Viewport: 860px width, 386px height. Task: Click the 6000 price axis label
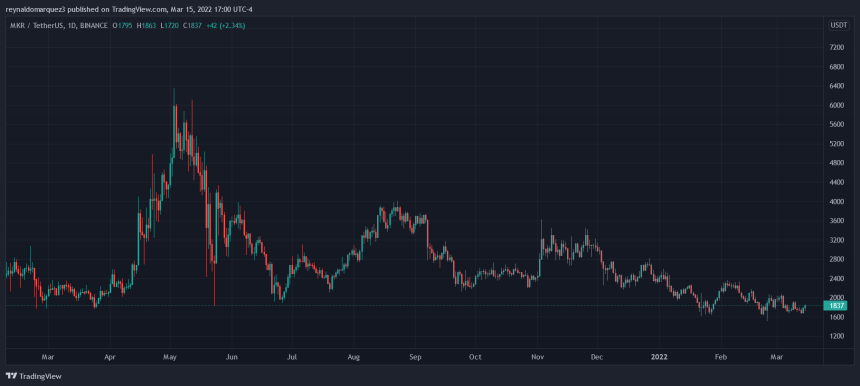pos(836,105)
